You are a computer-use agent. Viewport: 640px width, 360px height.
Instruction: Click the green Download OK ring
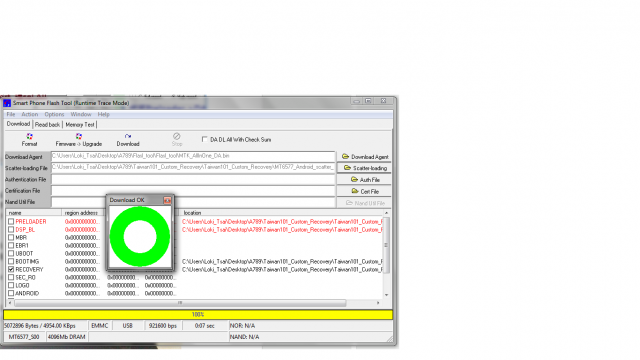coord(140,237)
